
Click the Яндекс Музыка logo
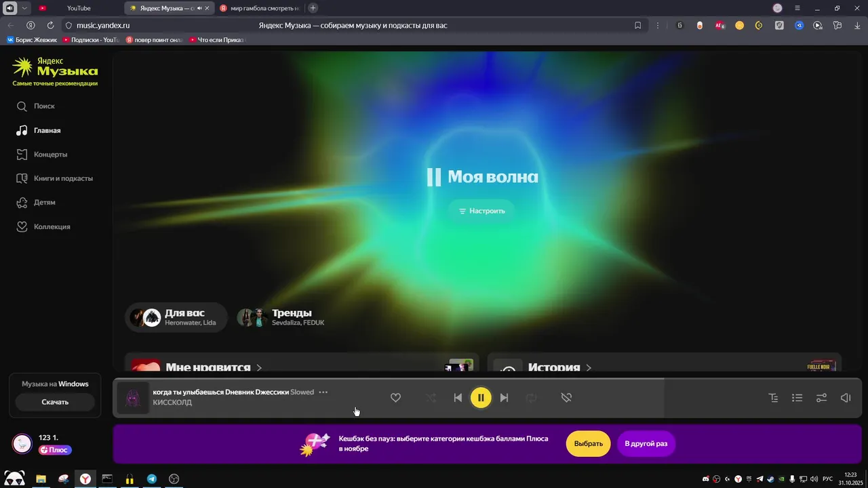point(55,67)
